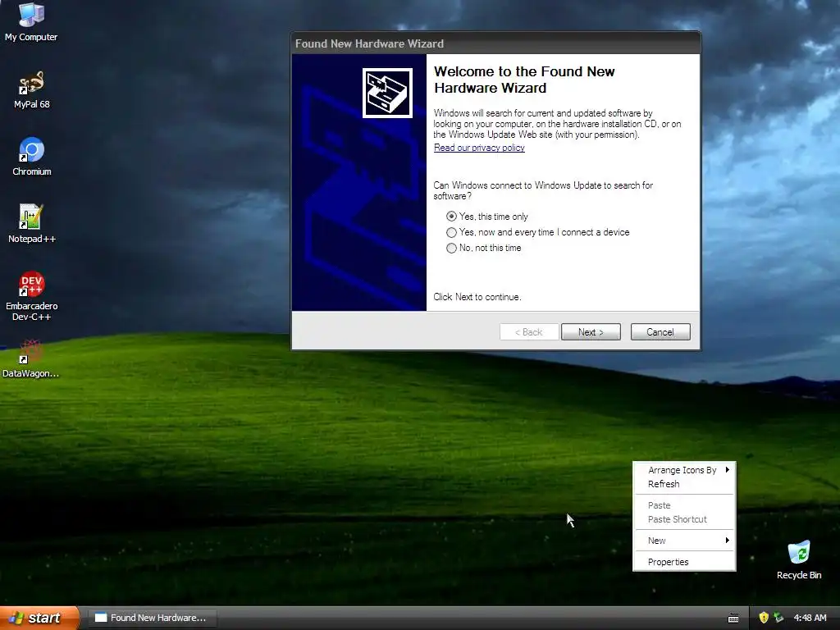The height and width of the screenshot is (630, 840).
Task: Expand Arrange Icons By submenu
Action: click(x=684, y=470)
